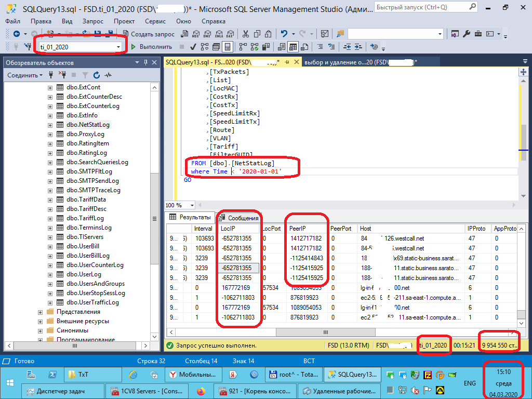Open the Сообщения results tab
Image resolution: width=532 pixels, height=399 pixels.
(239, 218)
